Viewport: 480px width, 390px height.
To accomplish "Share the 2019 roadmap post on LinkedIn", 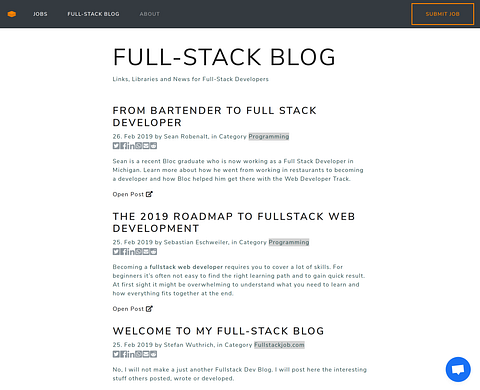I will click(x=131, y=252).
